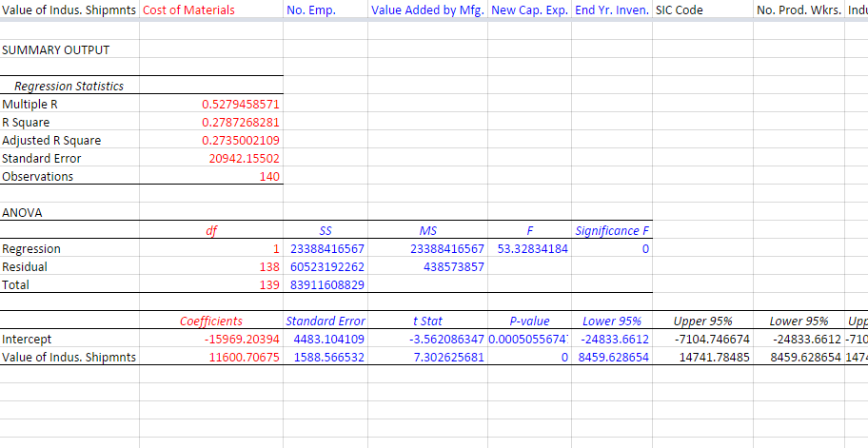The width and height of the screenshot is (868, 448).
Task: Select the Residual df value 138
Action: tap(270, 267)
